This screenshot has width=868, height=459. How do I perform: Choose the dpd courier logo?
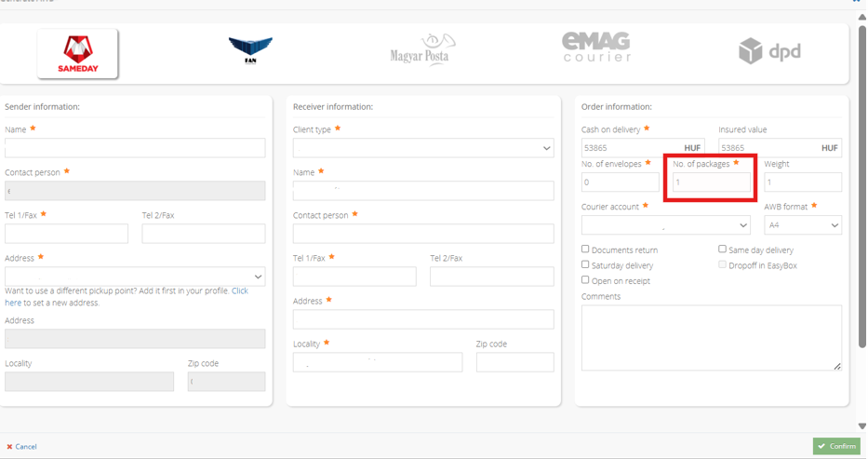[769, 51]
